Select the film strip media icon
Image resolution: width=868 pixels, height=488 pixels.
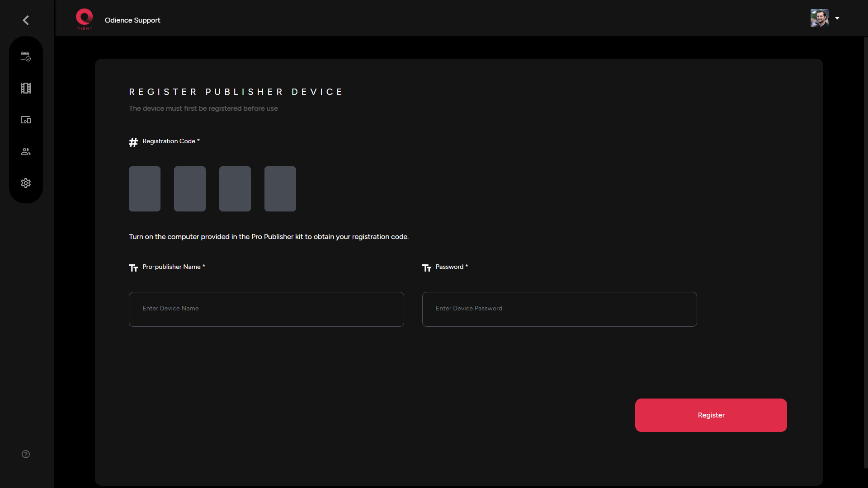tap(26, 88)
